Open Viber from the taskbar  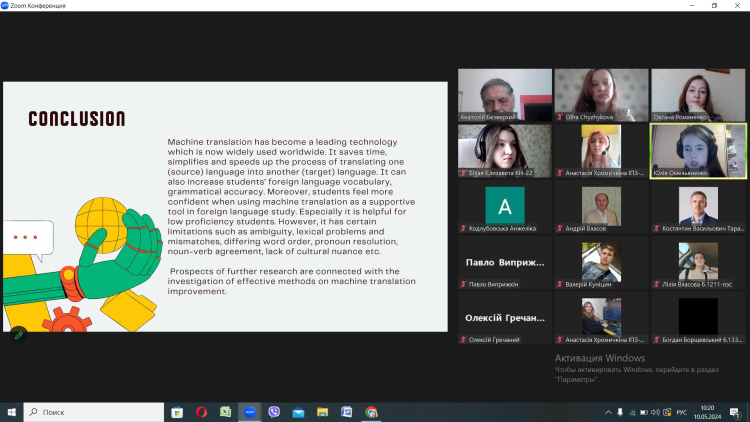pyautogui.click(x=274, y=412)
